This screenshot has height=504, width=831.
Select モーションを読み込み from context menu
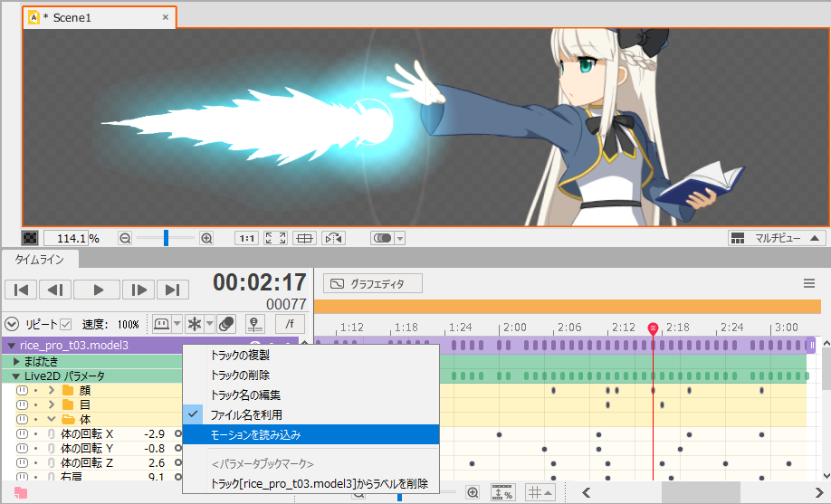pos(255,434)
